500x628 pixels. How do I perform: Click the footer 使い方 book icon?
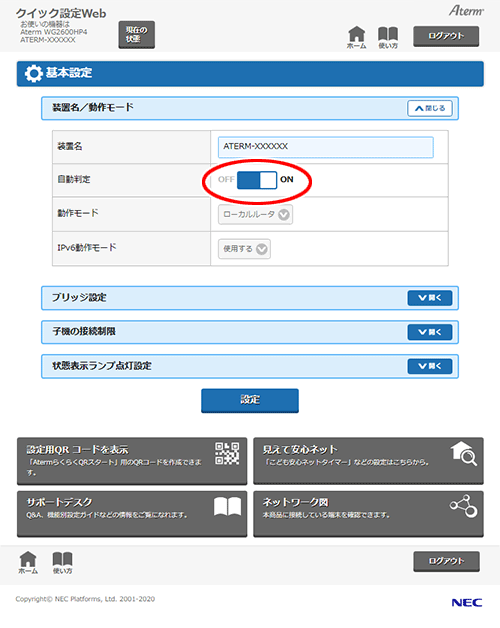(62, 563)
